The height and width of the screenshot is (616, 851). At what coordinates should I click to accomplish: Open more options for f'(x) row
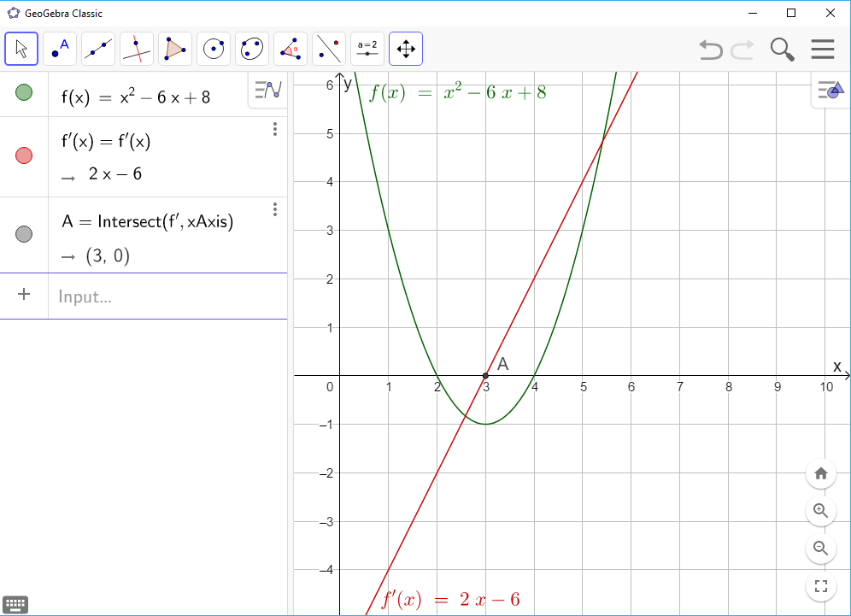coord(275,129)
